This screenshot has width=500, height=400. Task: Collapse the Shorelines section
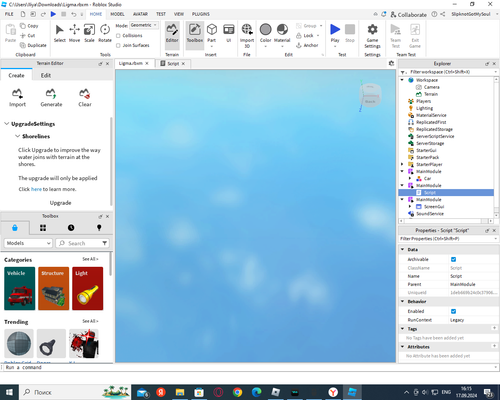[x=17, y=136]
